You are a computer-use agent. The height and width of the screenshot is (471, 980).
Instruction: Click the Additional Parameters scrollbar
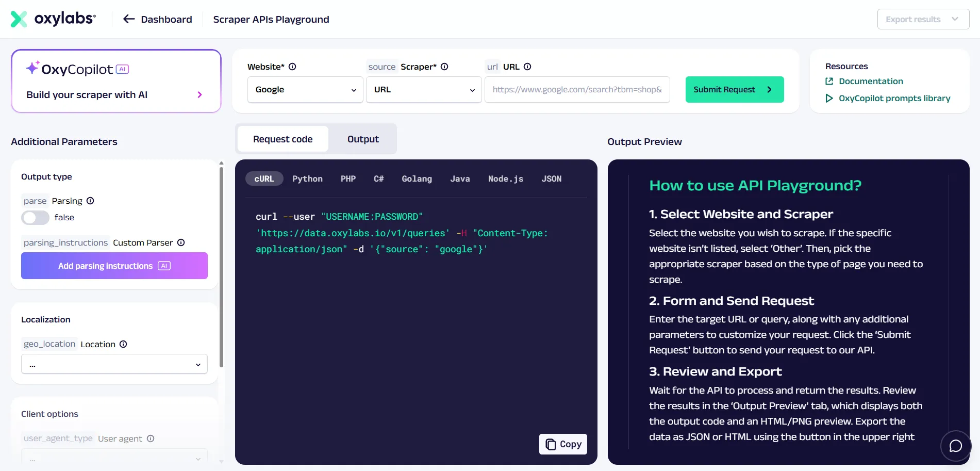[x=221, y=268]
